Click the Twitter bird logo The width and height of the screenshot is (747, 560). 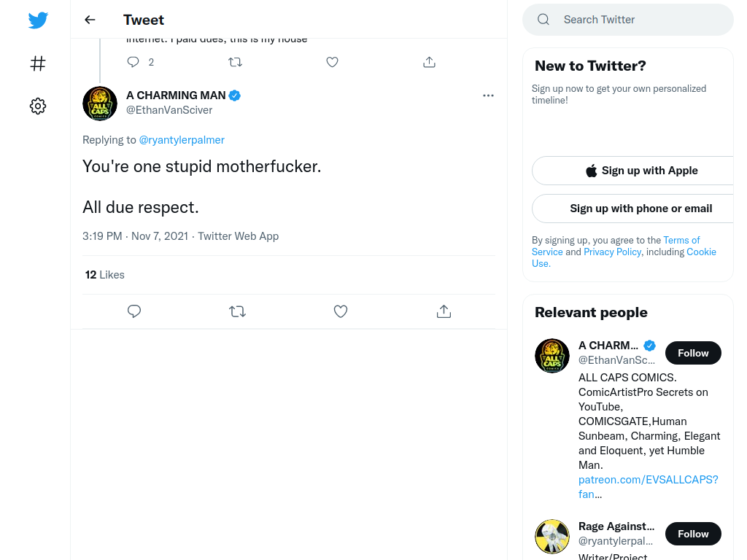pyautogui.click(x=38, y=20)
